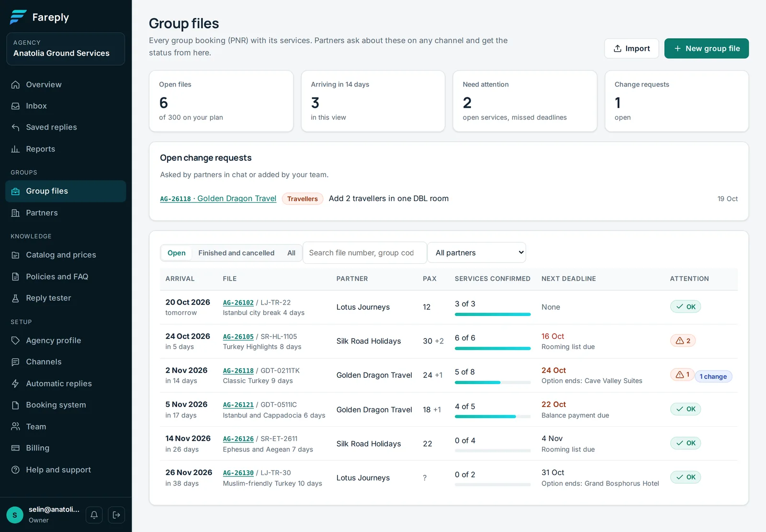Click the Travellers tag on change request

click(303, 199)
